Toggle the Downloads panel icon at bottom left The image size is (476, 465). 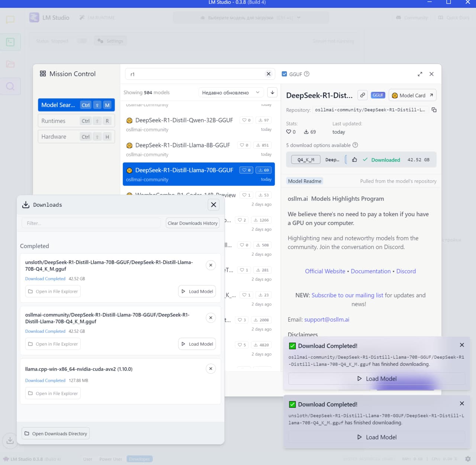(10, 440)
